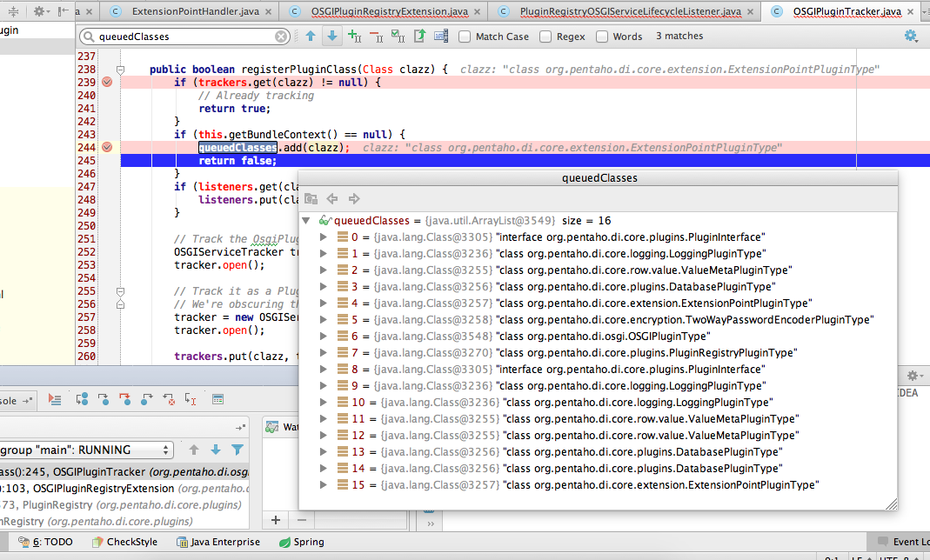The width and height of the screenshot is (930, 560).
Task: Select element 13 DatabasePluginType row
Action: 598,452
